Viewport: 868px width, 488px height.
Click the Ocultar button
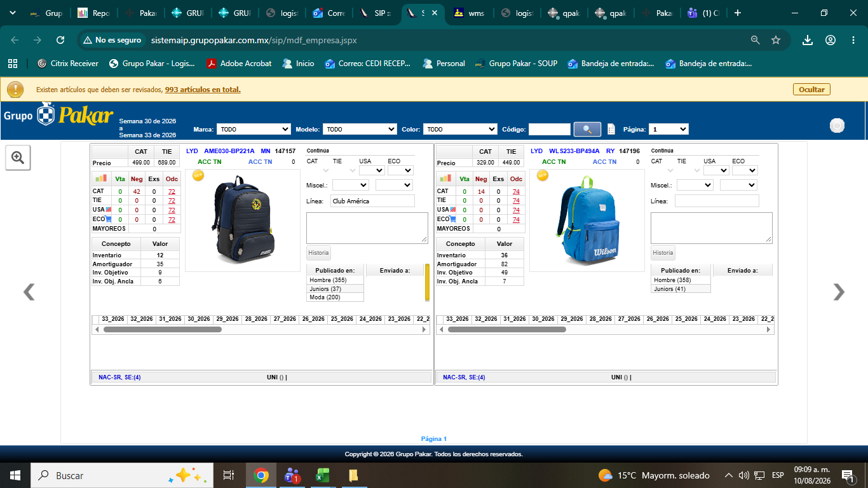tap(811, 90)
